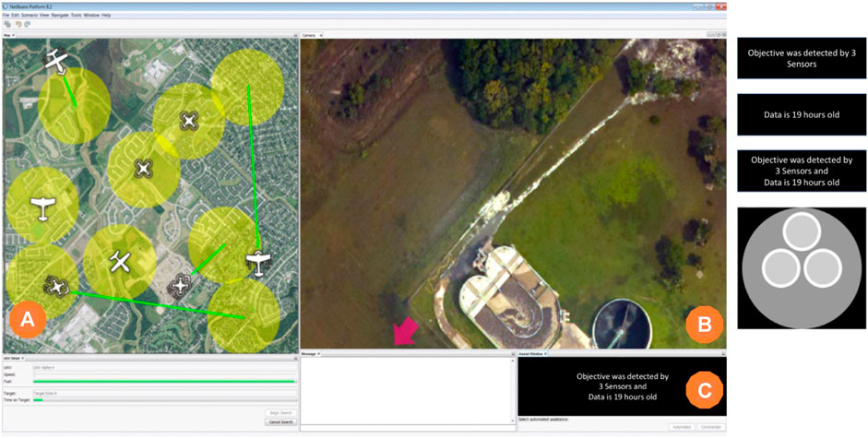Open the Scenario menu
The height and width of the screenshot is (438, 868).
point(30,15)
